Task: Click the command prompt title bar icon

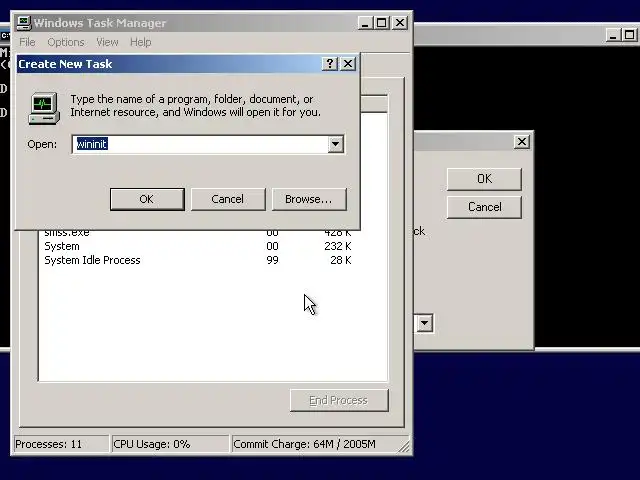Action: [5, 36]
